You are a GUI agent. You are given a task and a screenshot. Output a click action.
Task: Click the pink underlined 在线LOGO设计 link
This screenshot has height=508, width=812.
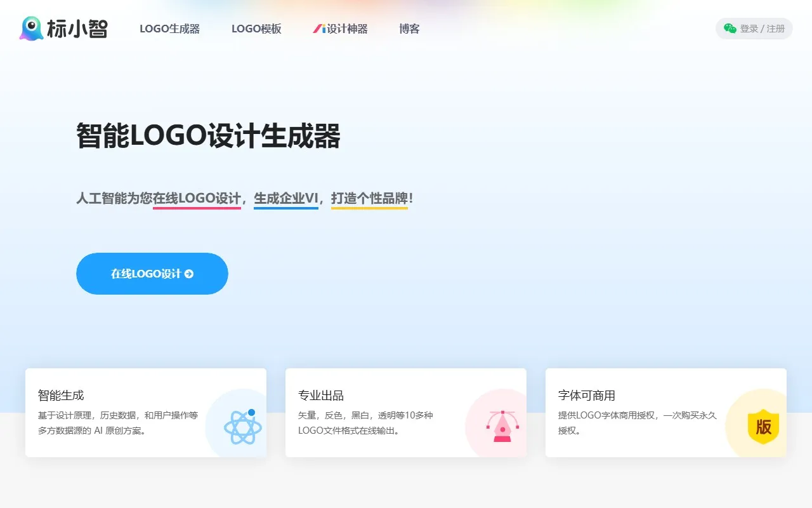197,198
